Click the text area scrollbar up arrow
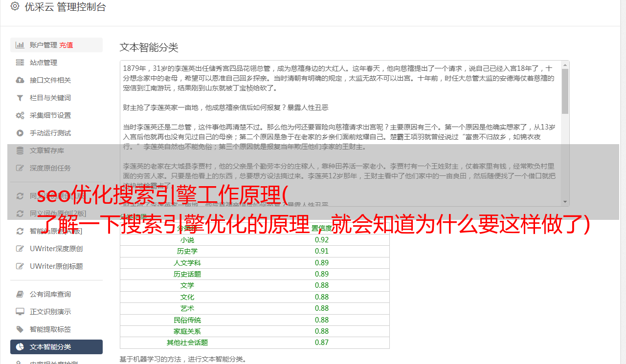This screenshot has height=364, width=626. click(565, 65)
